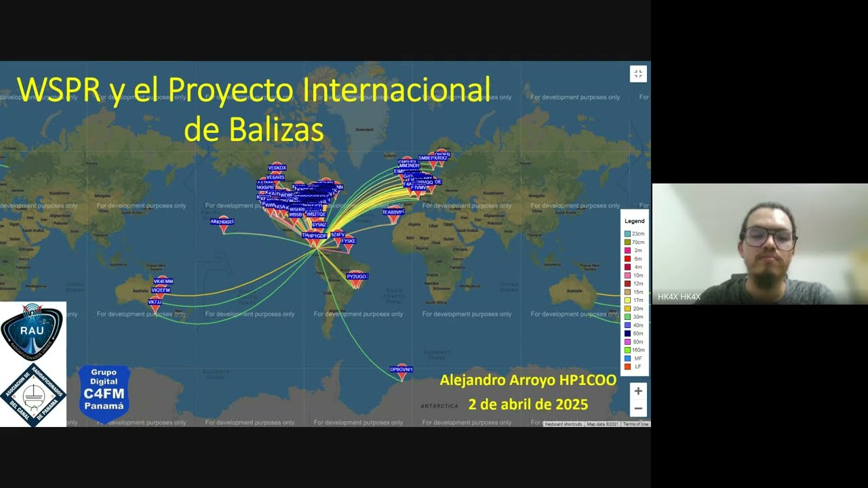Click the 23cm legend color swatch

tap(628, 233)
